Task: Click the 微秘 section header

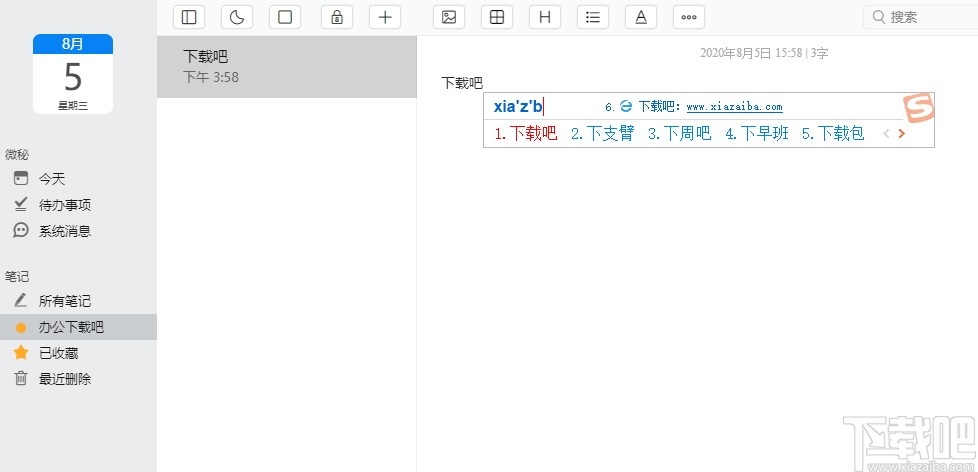Action: (17, 155)
